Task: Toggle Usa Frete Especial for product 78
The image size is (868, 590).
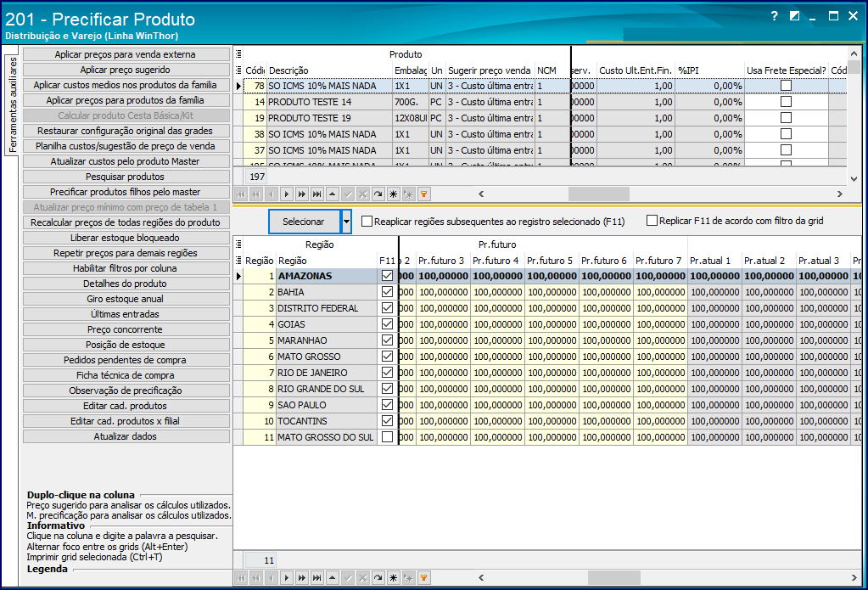Action: click(x=786, y=85)
